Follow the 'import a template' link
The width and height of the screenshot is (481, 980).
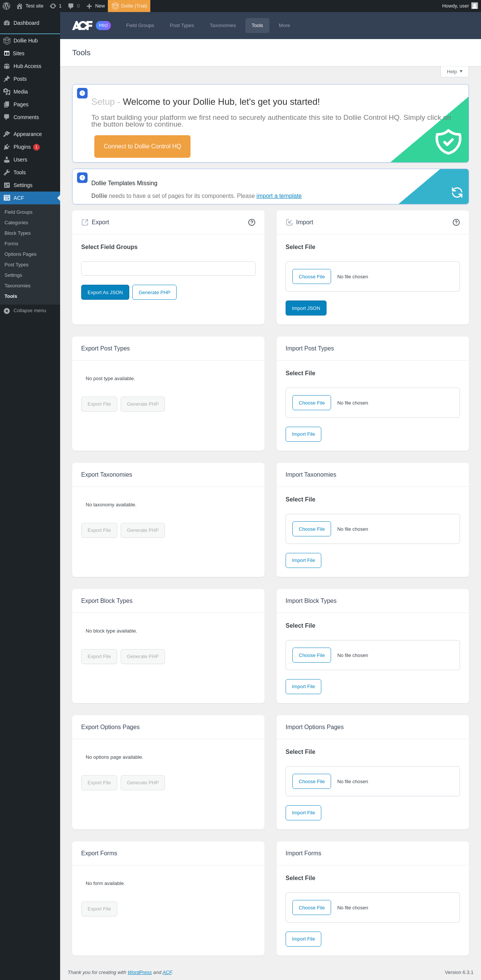279,196
